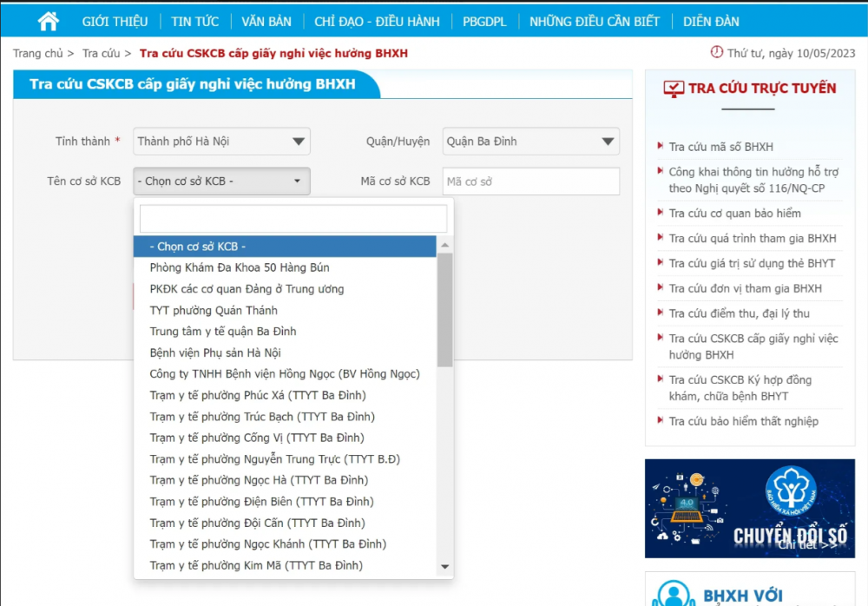Select the '- Chọn cơ sở KCB -' option
This screenshot has width=868, height=606.
[285, 246]
